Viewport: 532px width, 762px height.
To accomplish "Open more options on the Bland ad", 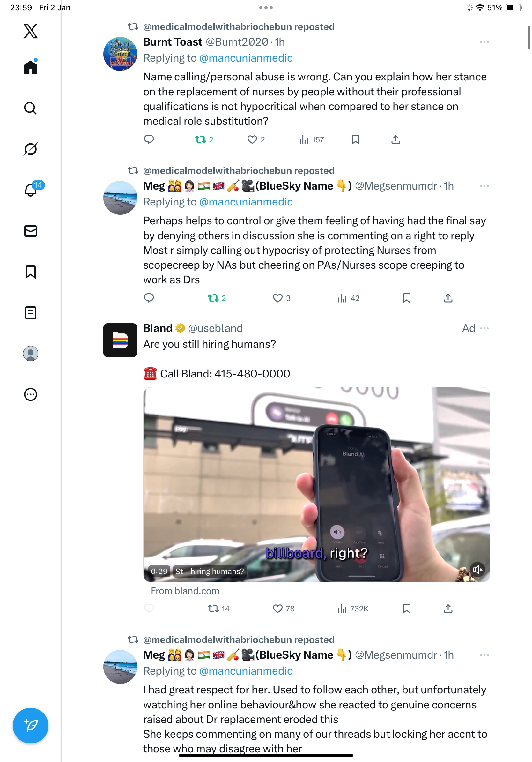I will coord(484,328).
